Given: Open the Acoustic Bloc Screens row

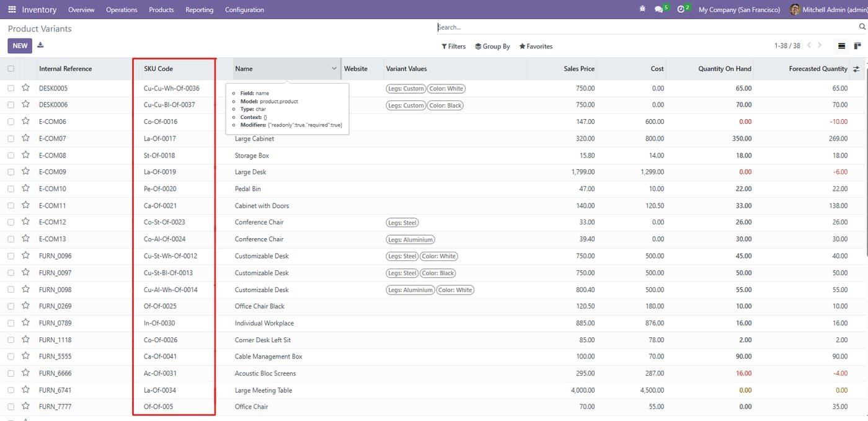Looking at the screenshot, I should pos(434,373).
